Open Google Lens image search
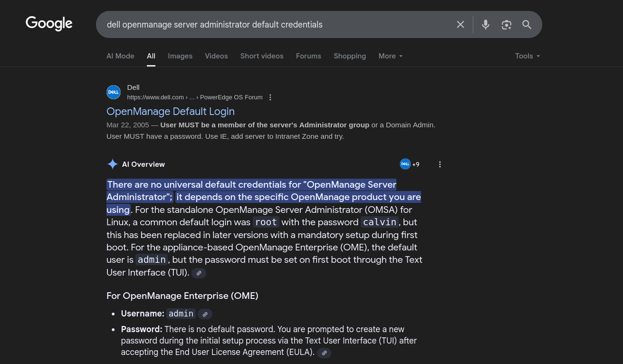The image size is (623, 364). [x=506, y=25]
